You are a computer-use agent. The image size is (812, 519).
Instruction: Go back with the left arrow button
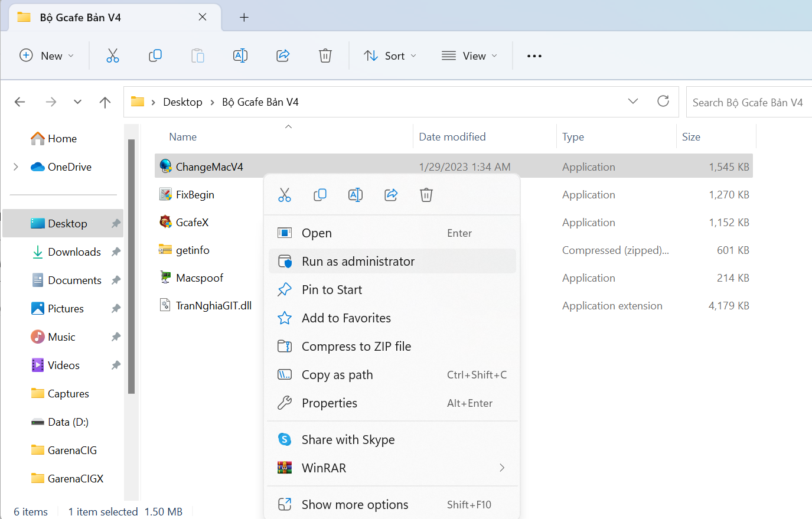(20, 102)
